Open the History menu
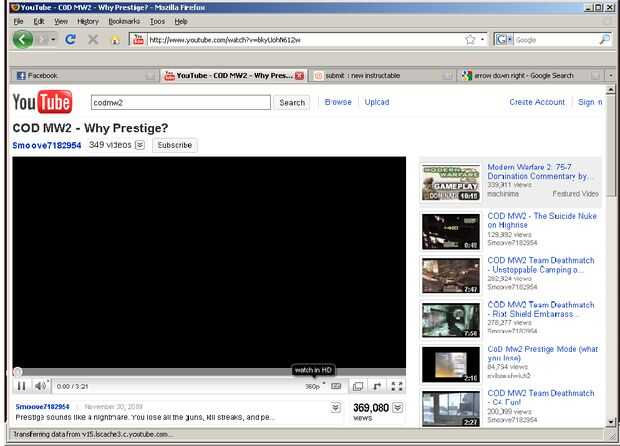The image size is (620, 446). [88, 21]
